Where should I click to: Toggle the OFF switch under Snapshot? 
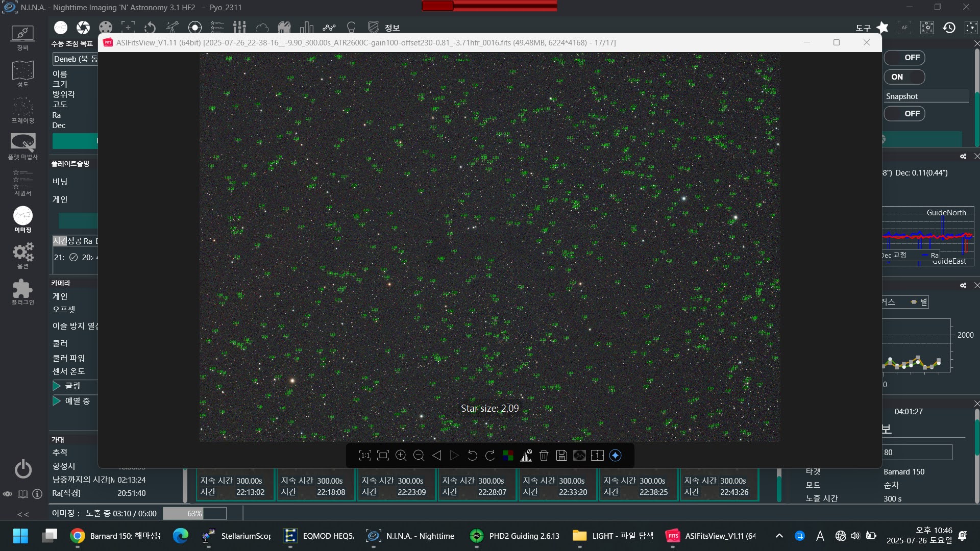(x=904, y=114)
